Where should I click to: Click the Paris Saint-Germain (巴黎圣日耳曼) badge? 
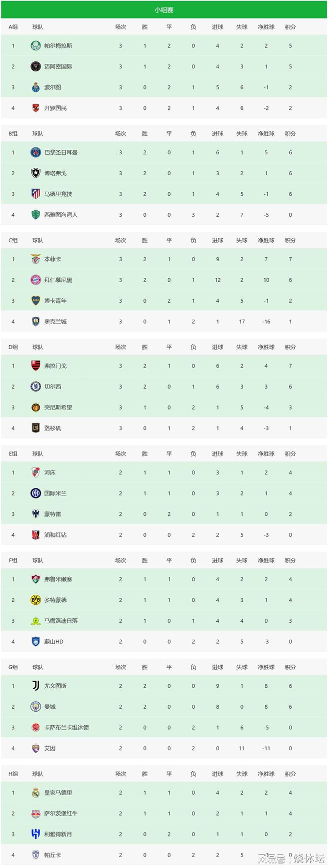click(35, 152)
